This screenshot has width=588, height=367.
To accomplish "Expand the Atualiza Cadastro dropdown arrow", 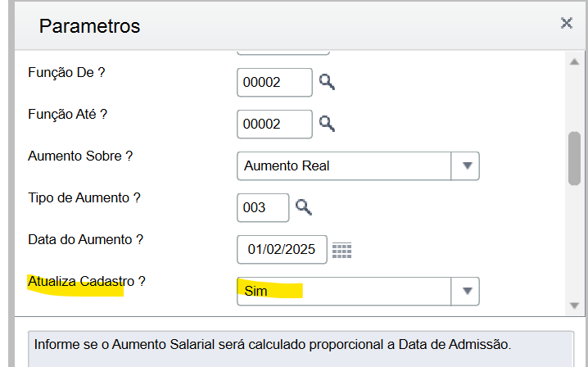I will [466, 291].
